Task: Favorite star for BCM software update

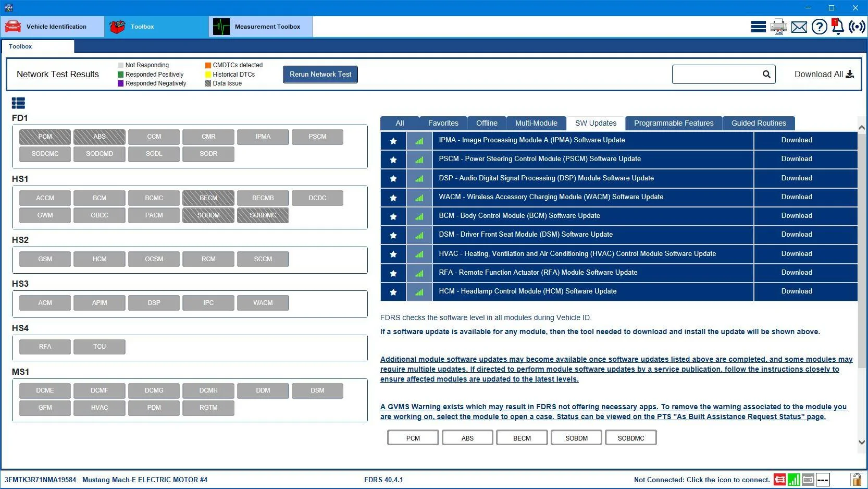Action: pos(393,216)
